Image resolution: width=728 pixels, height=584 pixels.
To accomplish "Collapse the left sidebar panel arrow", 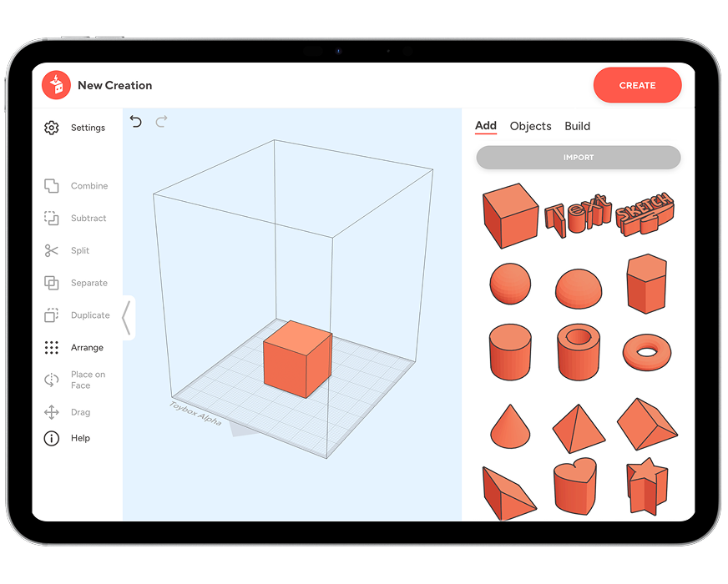I will pyautogui.click(x=127, y=318).
